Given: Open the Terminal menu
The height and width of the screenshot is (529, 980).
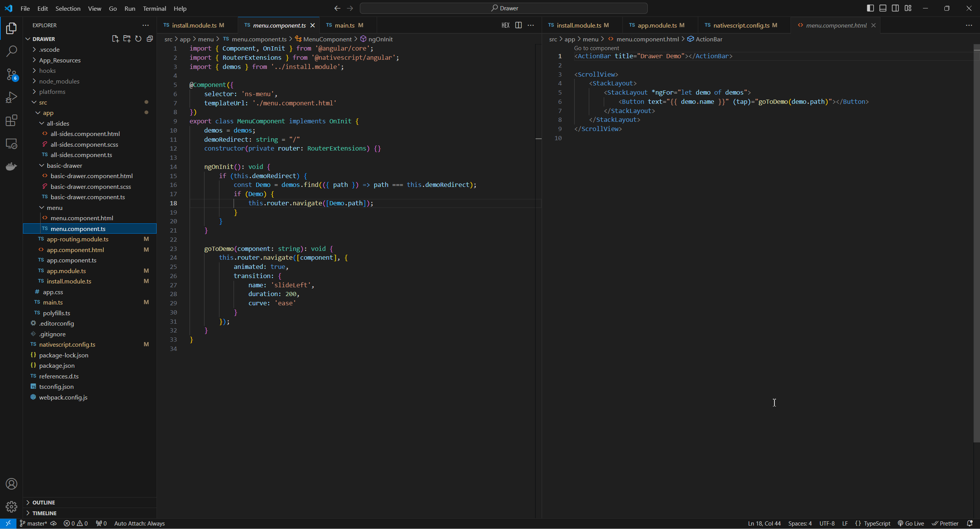Looking at the screenshot, I should pyautogui.click(x=154, y=8).
